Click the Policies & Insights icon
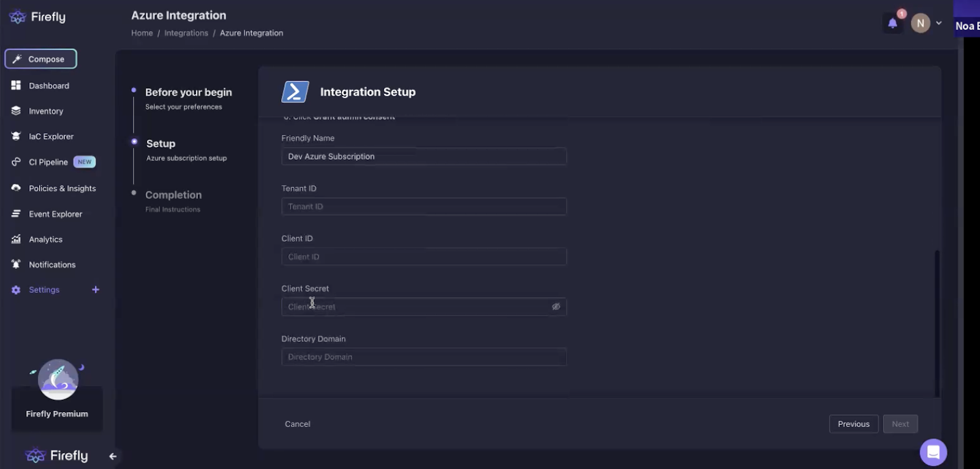The width and height of the screenshot is (980, 469). [x=16, y=188]
